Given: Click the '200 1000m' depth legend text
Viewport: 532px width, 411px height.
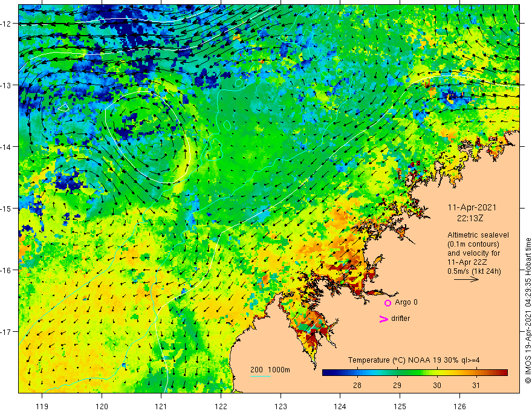Looking at the screenshot, I should point(270,370).
